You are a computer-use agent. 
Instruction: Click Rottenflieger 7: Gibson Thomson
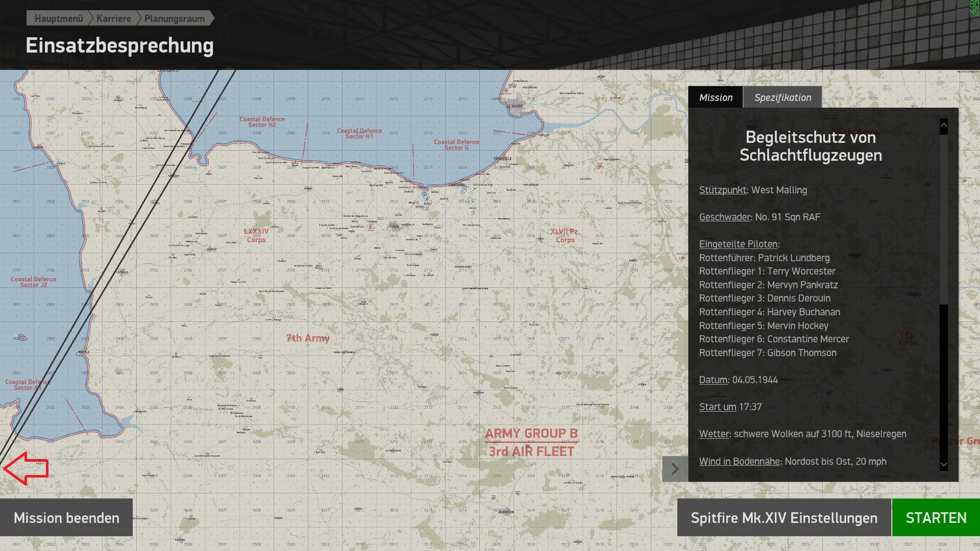pos(768,353)
